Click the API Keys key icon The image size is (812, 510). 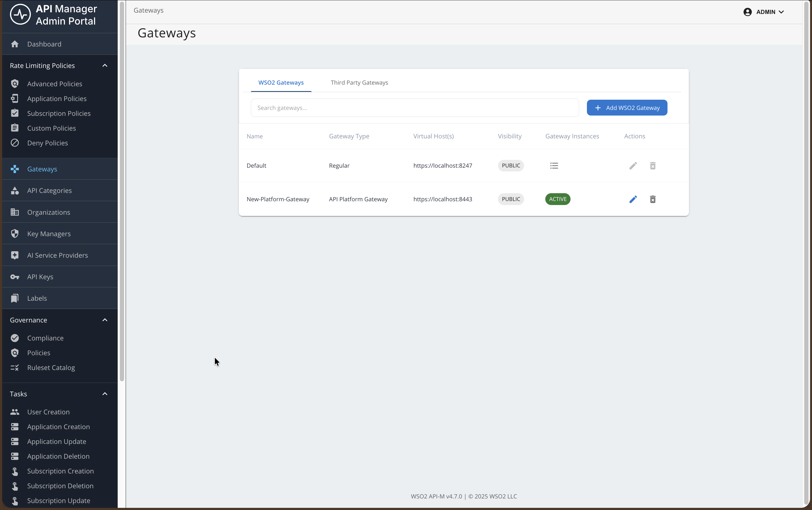[15, 277]
